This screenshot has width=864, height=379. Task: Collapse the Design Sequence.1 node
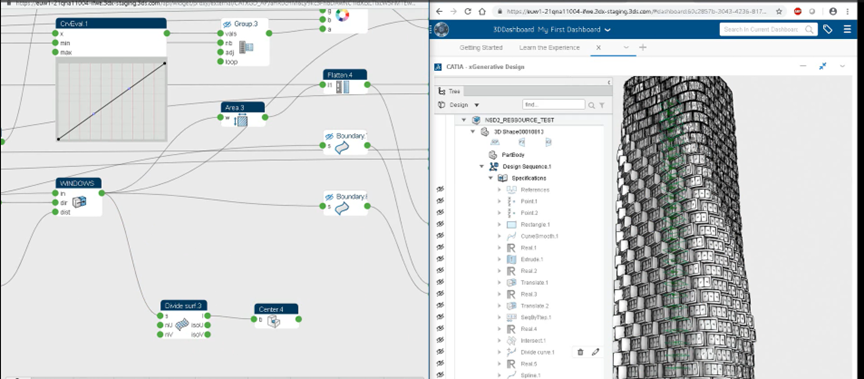(x=482, y=166)
